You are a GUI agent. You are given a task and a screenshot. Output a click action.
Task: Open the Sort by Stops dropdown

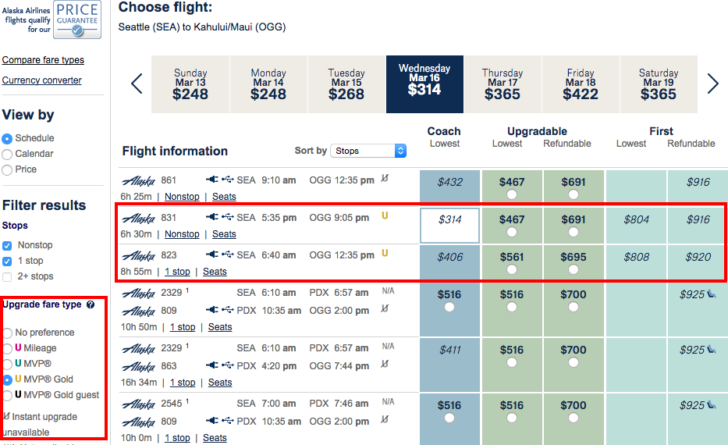pyautogui.click(x=369, y=151)
